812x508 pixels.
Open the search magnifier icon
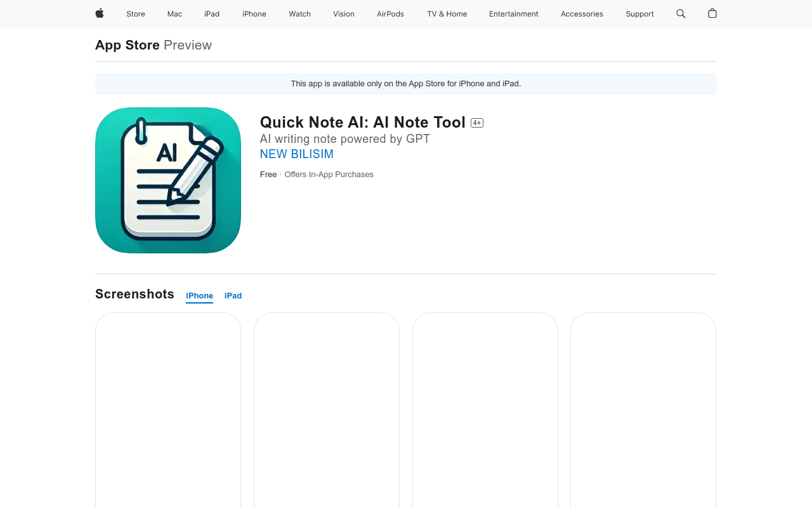pos(681,13)
